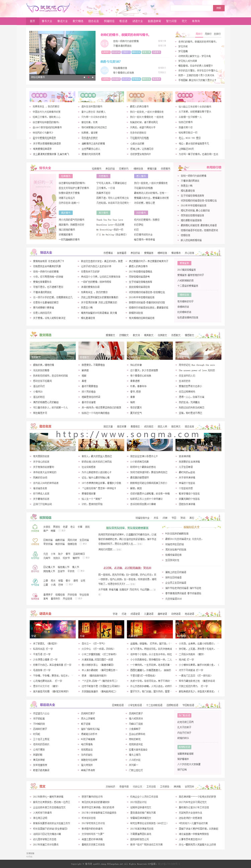Switch to the 周排行 ranking tab

(x=199, y=34)
